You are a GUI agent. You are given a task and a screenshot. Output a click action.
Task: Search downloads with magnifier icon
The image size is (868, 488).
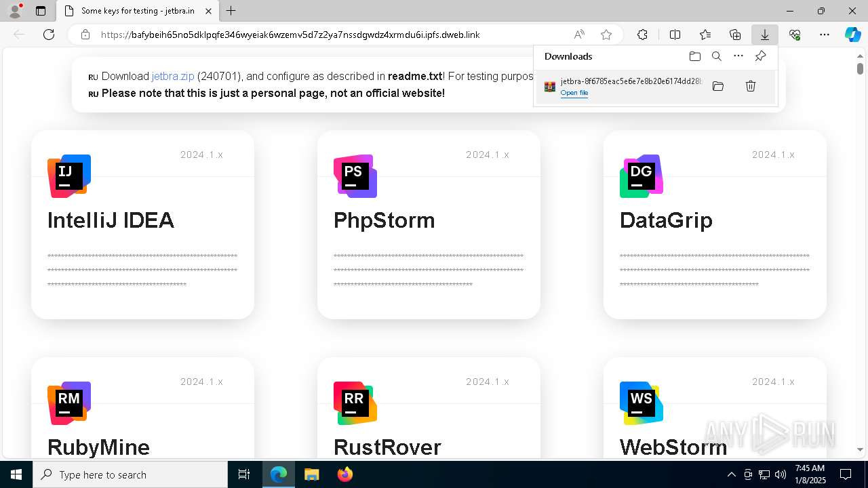click(x=717, y=56)
